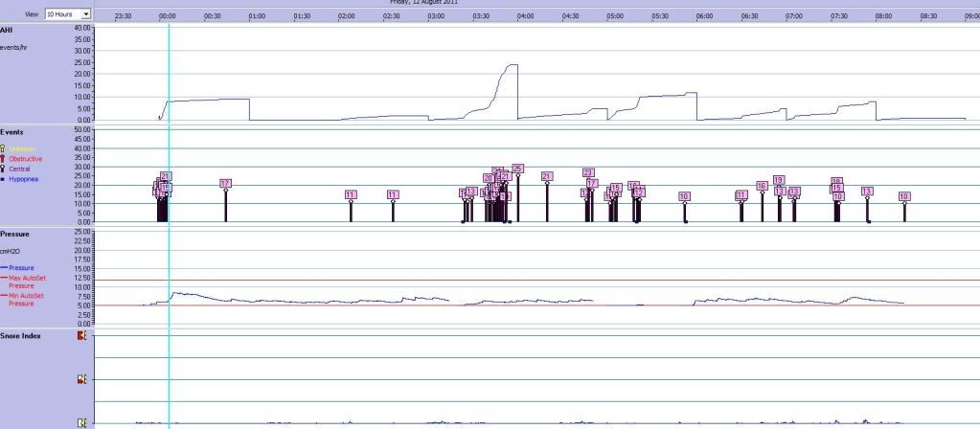Viewport: 980px width, 429px height.
Task: Click the last event marker labeled 10
Action: pyautogui.click(x=904, y=196)
